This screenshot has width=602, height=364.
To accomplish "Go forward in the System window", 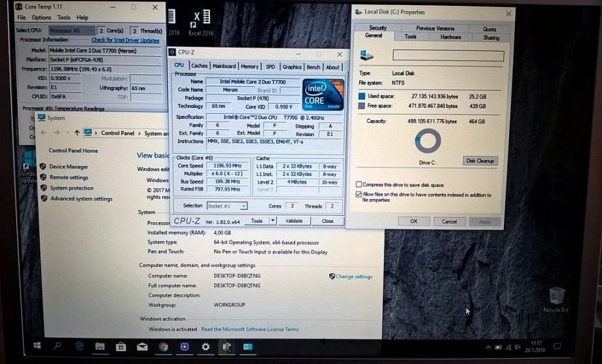I will pos(57,133).
